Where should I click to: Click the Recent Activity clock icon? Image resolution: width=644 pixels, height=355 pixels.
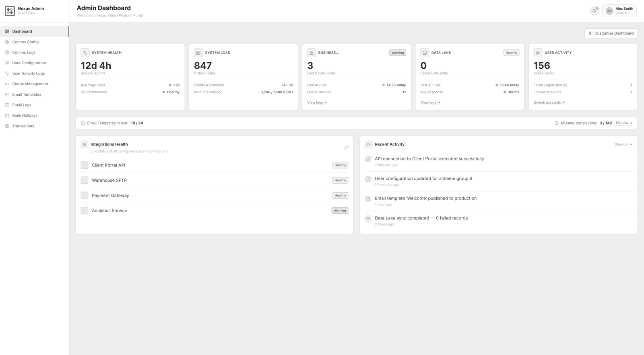369,144
